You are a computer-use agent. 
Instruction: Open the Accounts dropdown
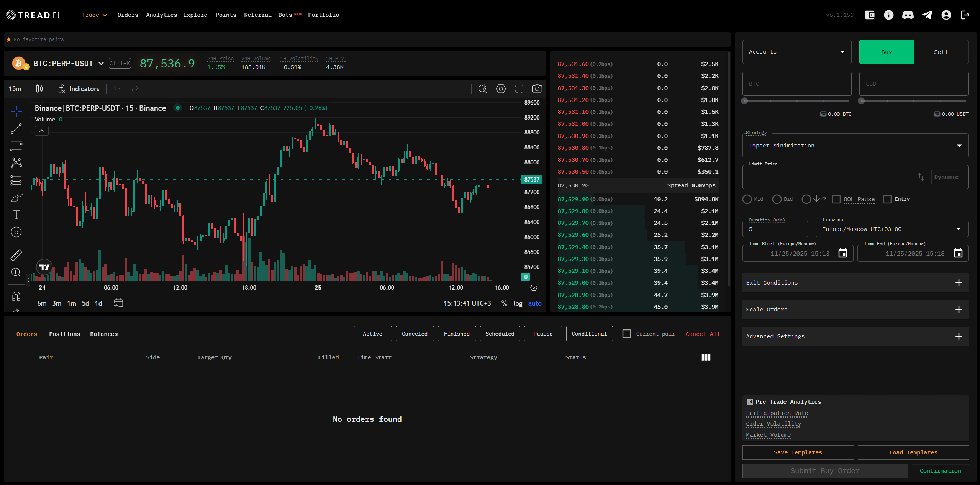click(796, 52)
